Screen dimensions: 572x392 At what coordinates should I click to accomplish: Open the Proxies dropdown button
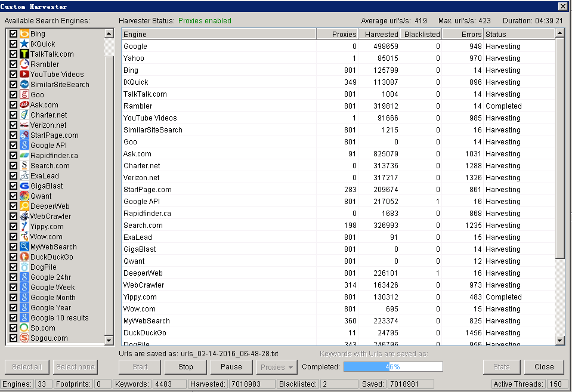point(277,367)
